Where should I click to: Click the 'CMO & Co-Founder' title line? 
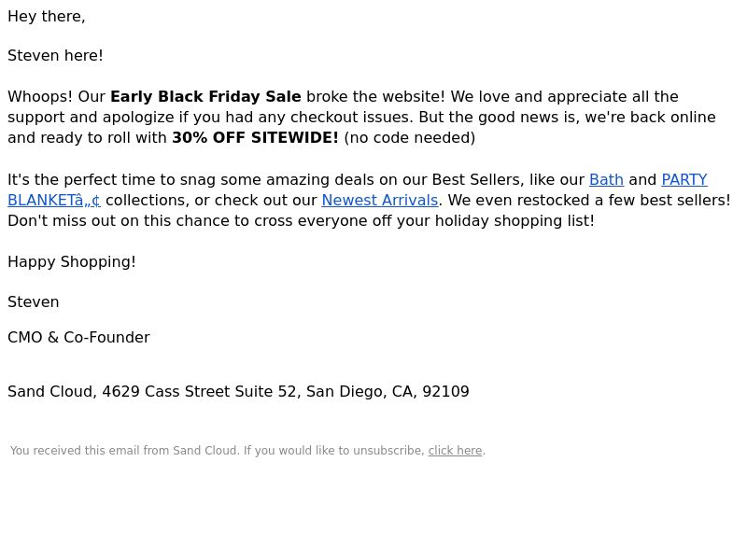tap(78, 338)
